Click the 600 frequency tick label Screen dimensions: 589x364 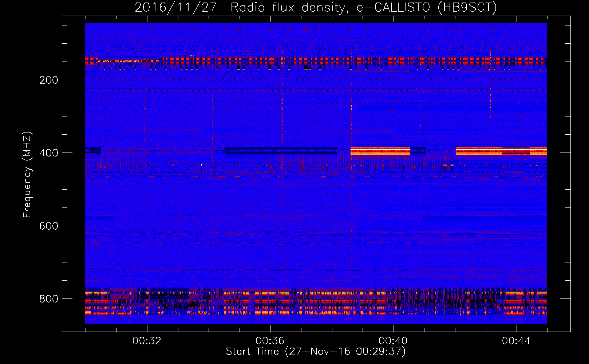click(49, 226)
